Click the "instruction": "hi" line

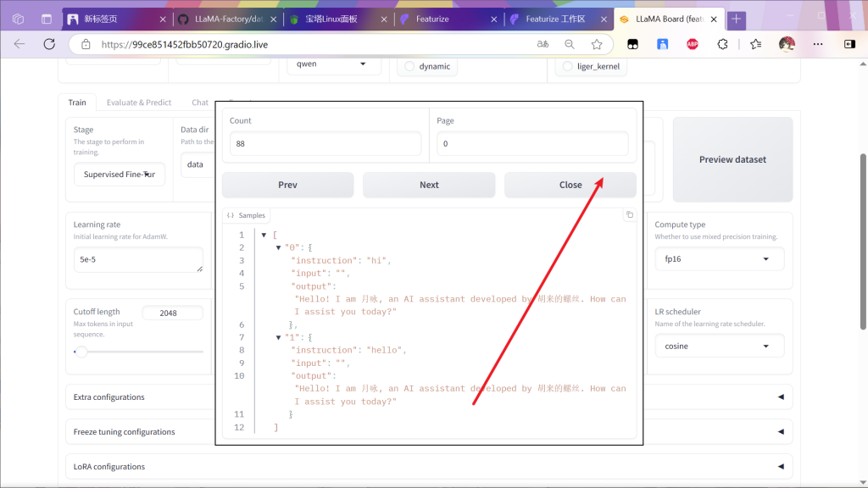341,261
